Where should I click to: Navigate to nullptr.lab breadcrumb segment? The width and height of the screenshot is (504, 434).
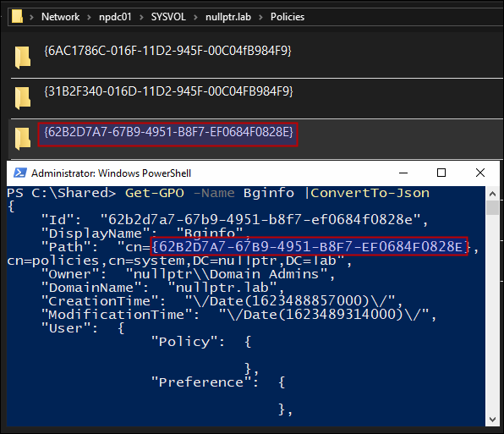(x=228, y=17)
